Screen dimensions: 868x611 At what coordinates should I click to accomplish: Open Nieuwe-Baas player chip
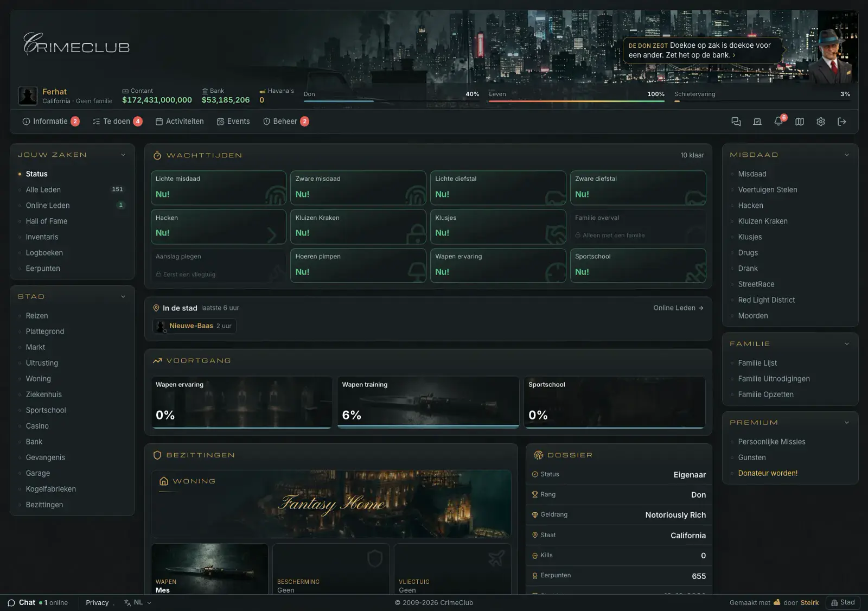click(x=195, y=326)
